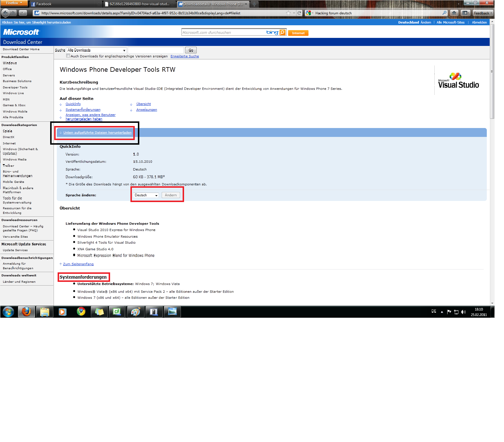Image resolution: width=504 pixels, height=442 pixels.
Task: Click the volume speaker tray icon
Action: [464, 312]
